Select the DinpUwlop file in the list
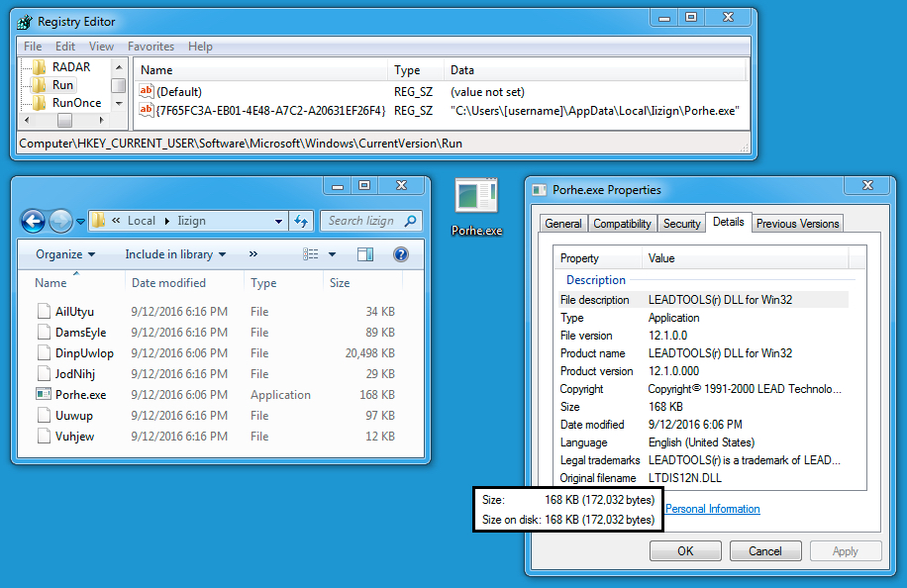This screenshot has width=907, height=588. (84, 352)
